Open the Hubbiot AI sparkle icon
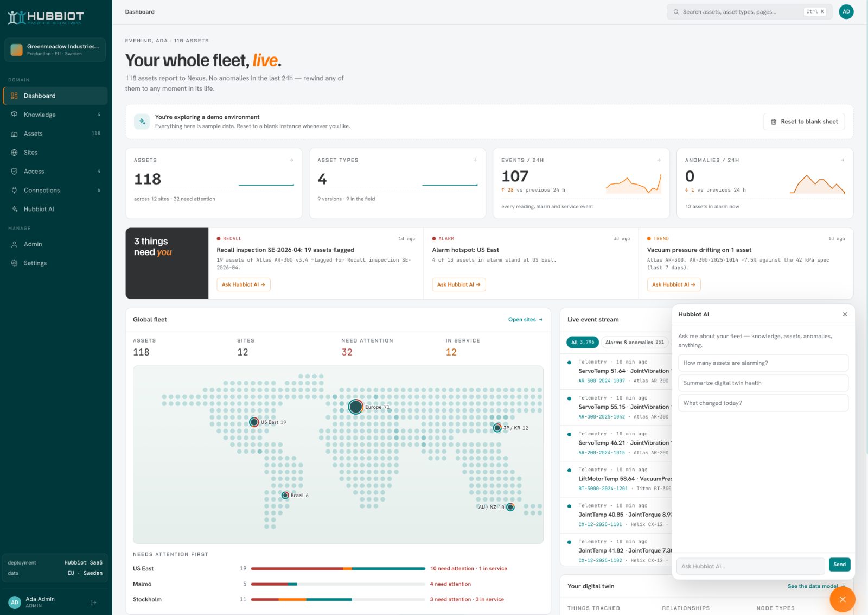The width and height of the screenshot is (868, 615). [x=14, y=209]
